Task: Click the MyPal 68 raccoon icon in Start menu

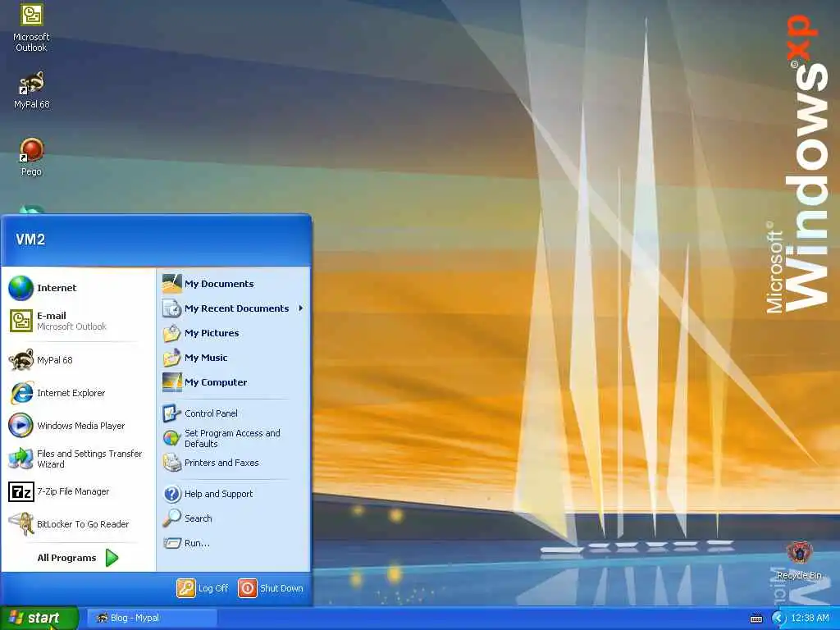Action: pyautogui.click(x=21, y=359)
